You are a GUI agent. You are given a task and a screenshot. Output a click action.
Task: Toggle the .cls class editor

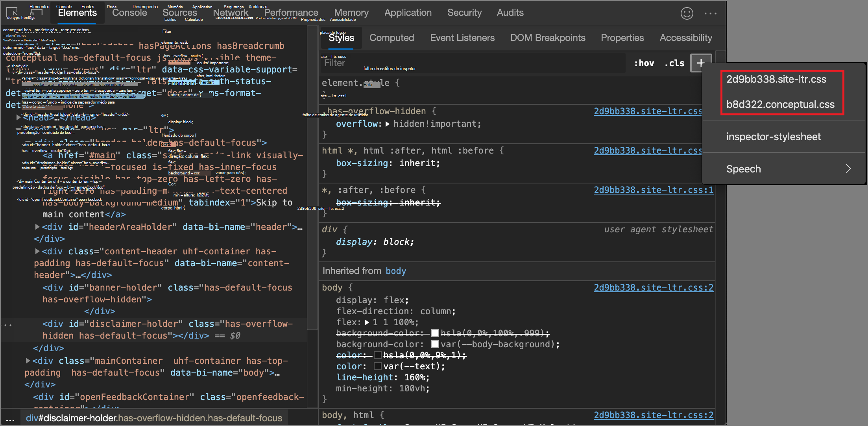point(674,63)
